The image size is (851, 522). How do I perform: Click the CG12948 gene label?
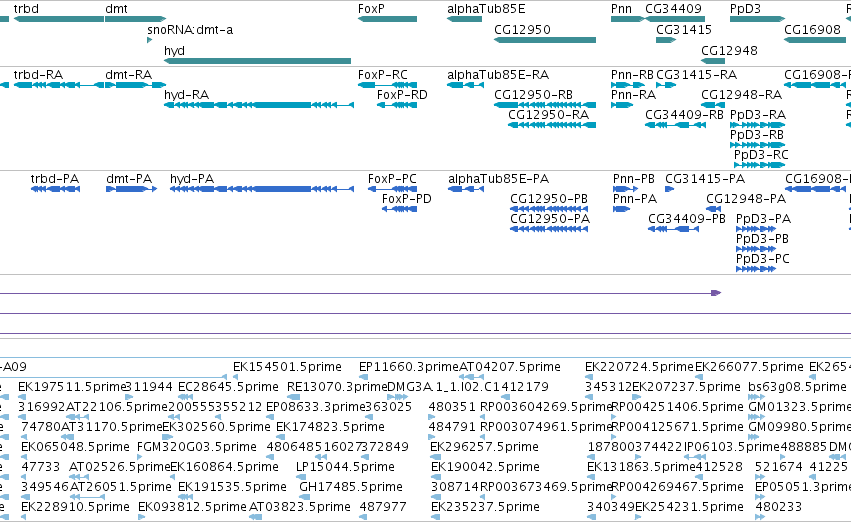(729, 51)
